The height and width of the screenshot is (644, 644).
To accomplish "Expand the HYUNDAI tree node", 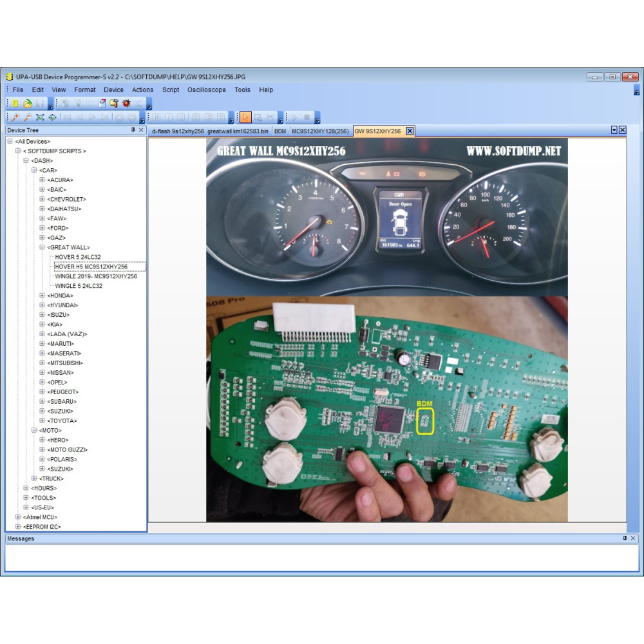I will pos(42,305).
